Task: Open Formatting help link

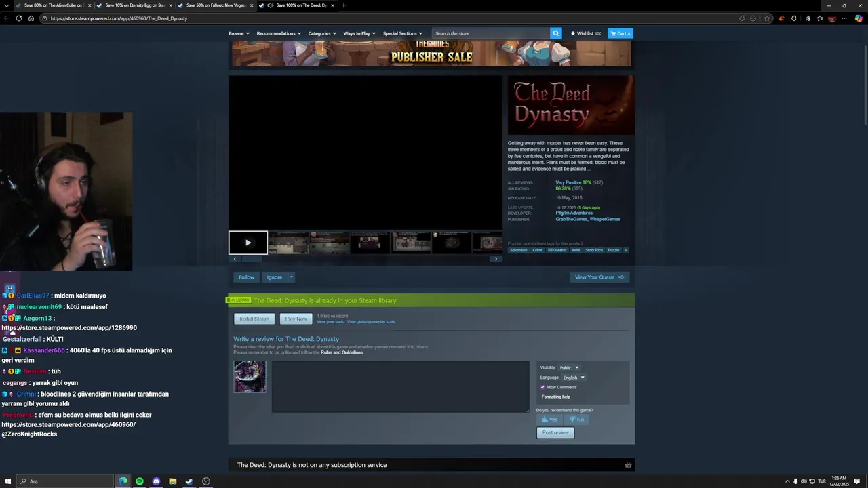Action: click(555, 396)
